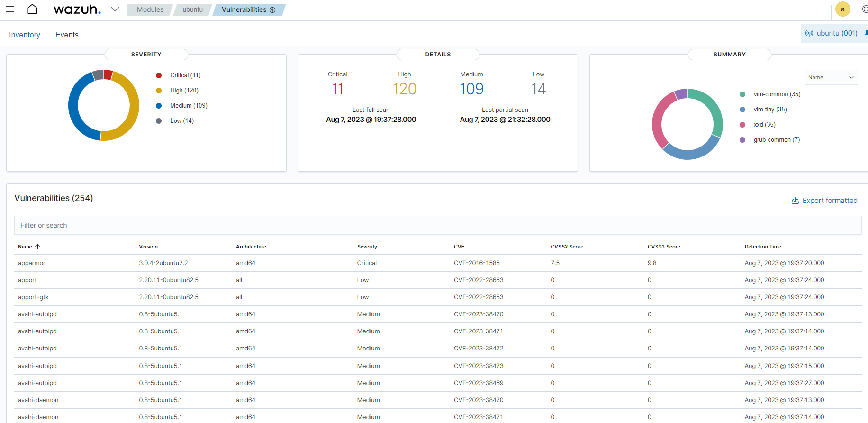Click CVE-2016-1585 cell
The width and height of the screenshot is (868, 423).
click(x=477, y=263)
